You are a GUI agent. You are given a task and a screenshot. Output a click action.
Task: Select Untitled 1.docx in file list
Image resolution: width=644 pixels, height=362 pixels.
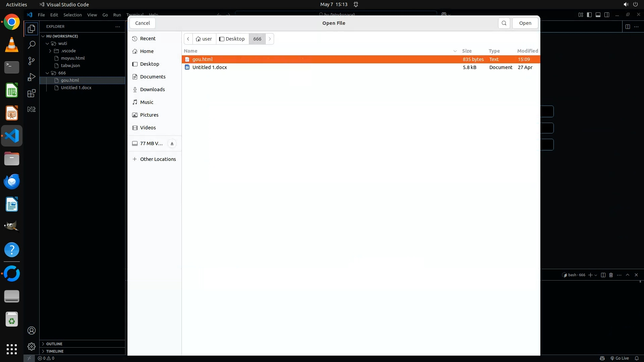[210, 67]
